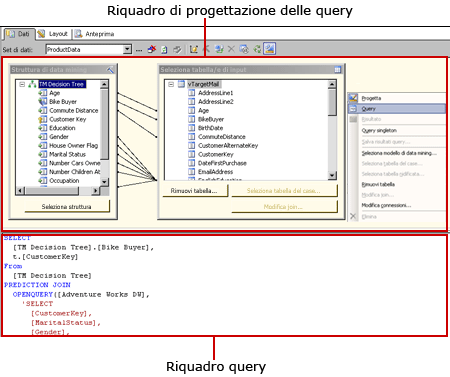
Task: Click the Customer Key column key icon
Action: tap(43, 119)
